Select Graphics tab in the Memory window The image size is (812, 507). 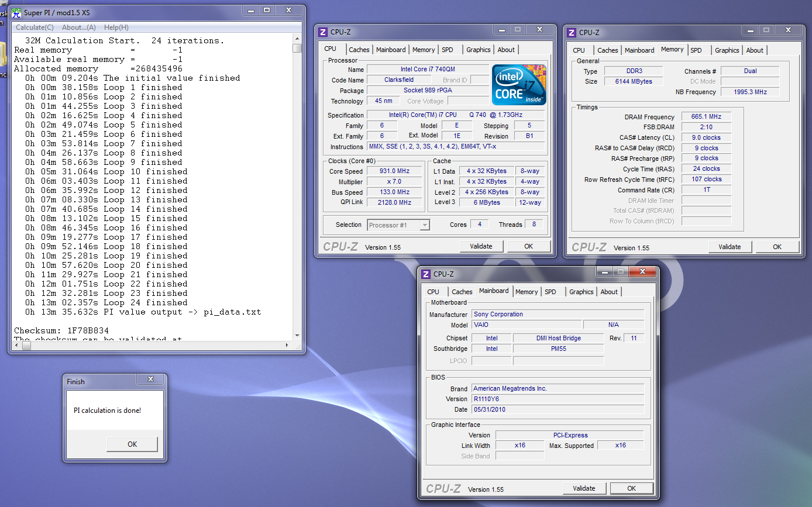coord(727,50)
